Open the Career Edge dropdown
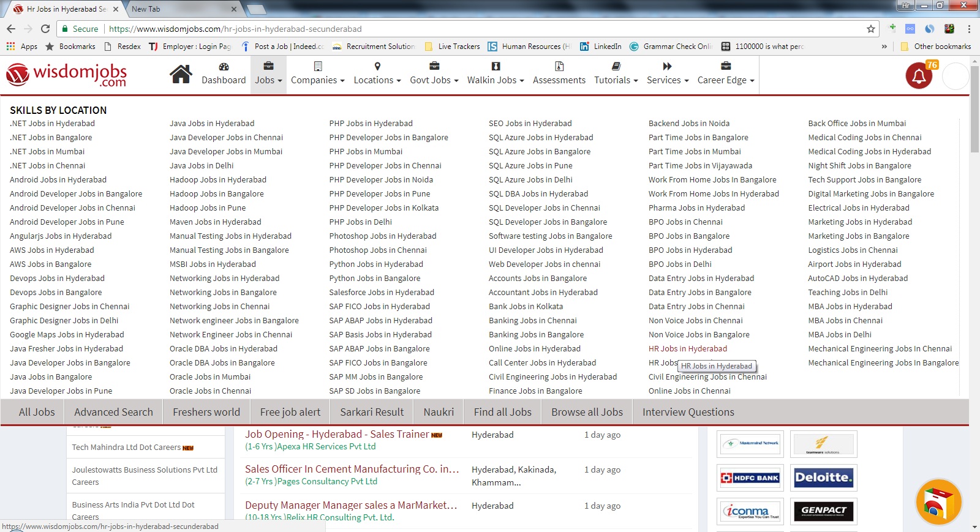 [x=725, y=80]
